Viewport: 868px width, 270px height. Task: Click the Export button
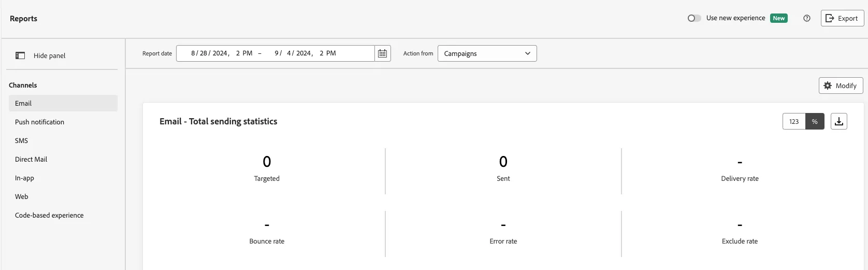842,18
